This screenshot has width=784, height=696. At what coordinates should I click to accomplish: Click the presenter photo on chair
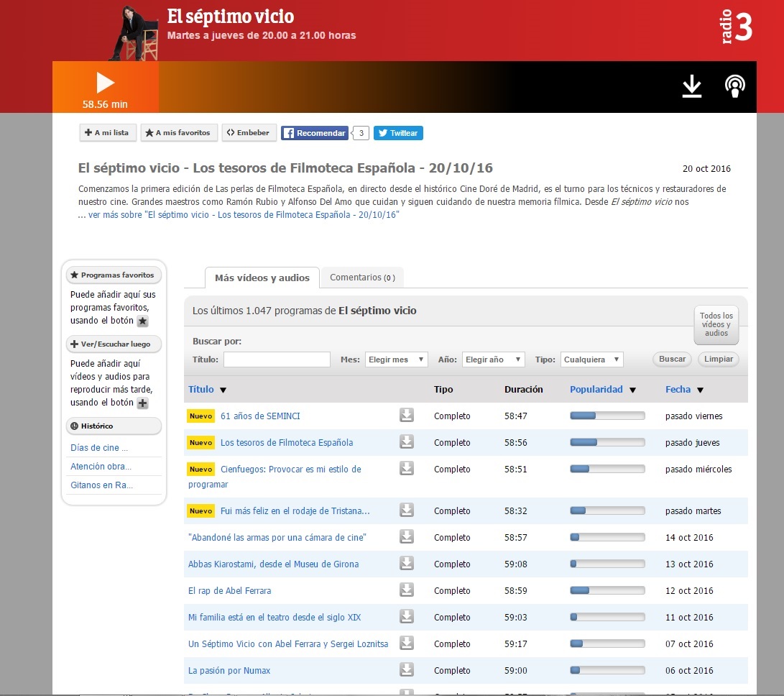(x=134, y=33)
